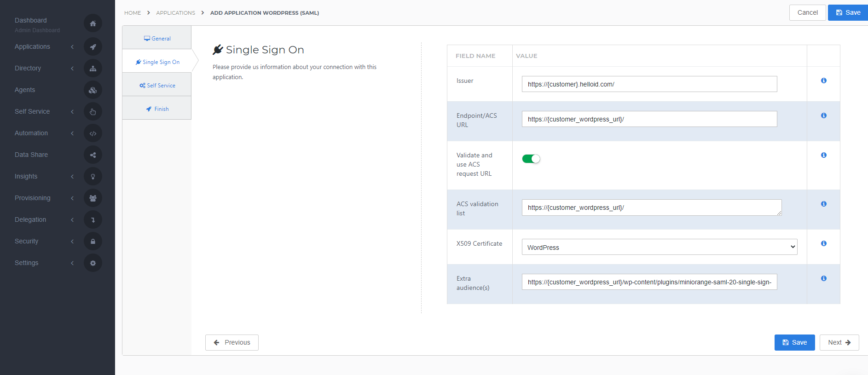Toggle off Validate and use ACS request URL
This screenshot has height=375, width=868.
point(531,159)
